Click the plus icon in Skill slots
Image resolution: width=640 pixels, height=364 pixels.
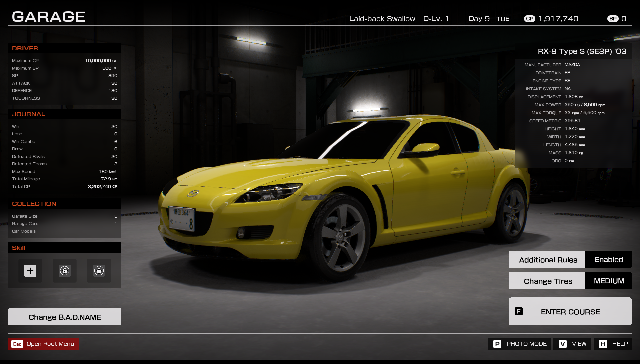tap(30, 271)
